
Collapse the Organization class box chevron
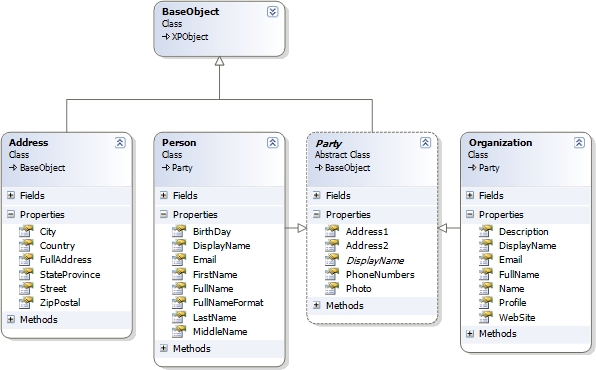[x=579, y=143]
